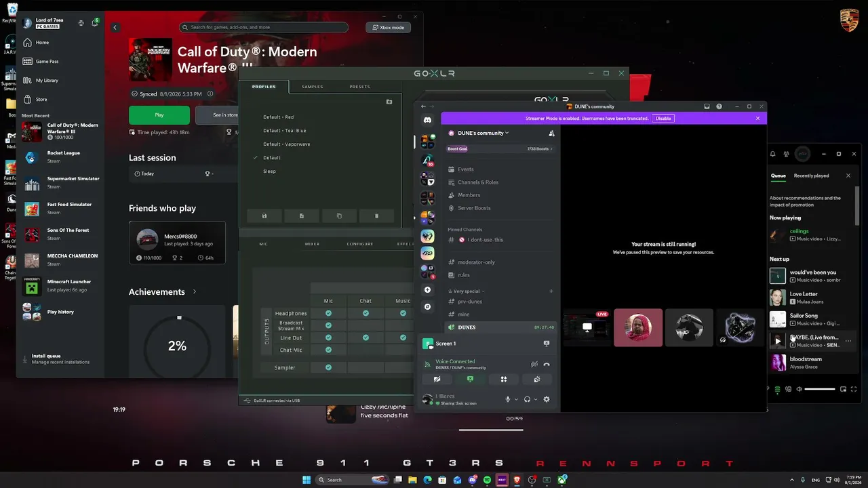Click Windows Start button on taskbar
868x488 pixels.
307,480
